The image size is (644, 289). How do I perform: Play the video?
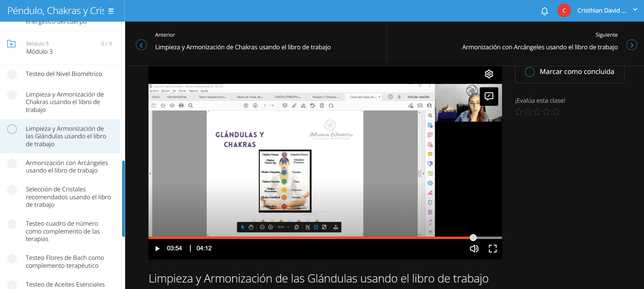tap(157, 248)
